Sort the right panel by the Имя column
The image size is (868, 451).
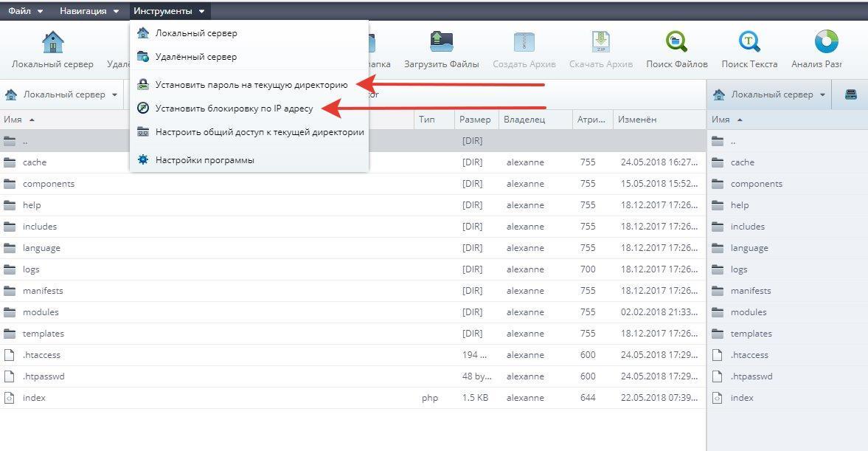727,120
